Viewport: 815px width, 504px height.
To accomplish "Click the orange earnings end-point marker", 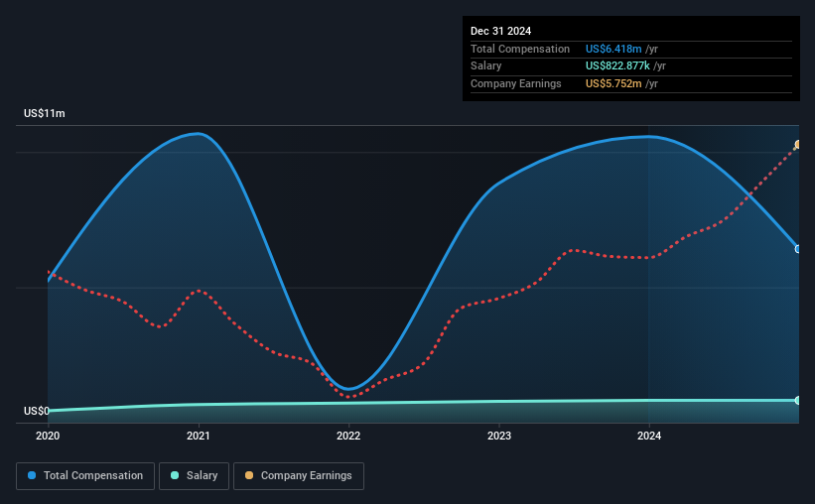I will pos(798,145).
